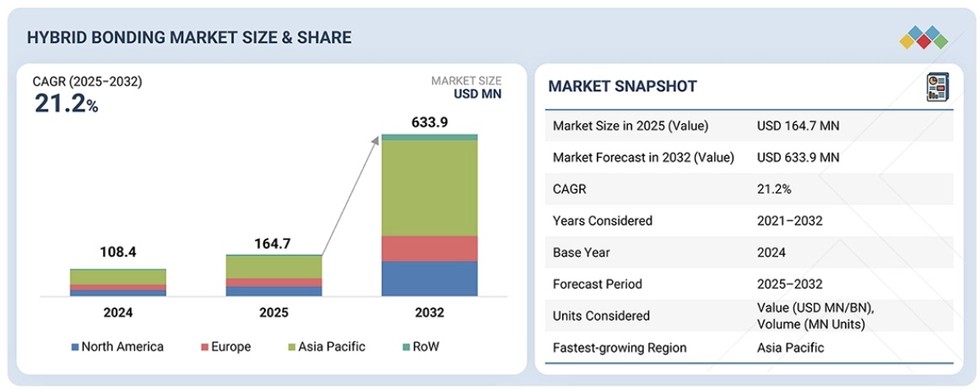Select the Asia Pacific green legend swatch
This screenshot has height=390, width=980.
tap(291, 347)
